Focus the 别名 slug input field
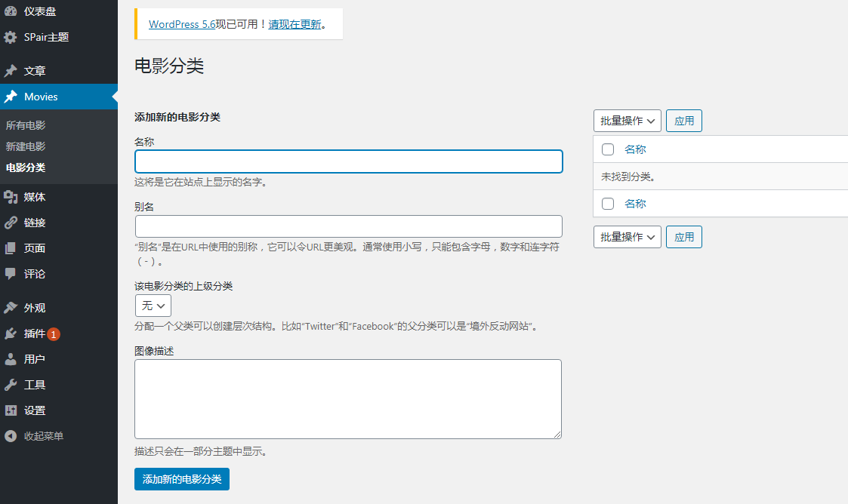Image resolution: width=848 pixels, height=504 pixels. (348, 226)
